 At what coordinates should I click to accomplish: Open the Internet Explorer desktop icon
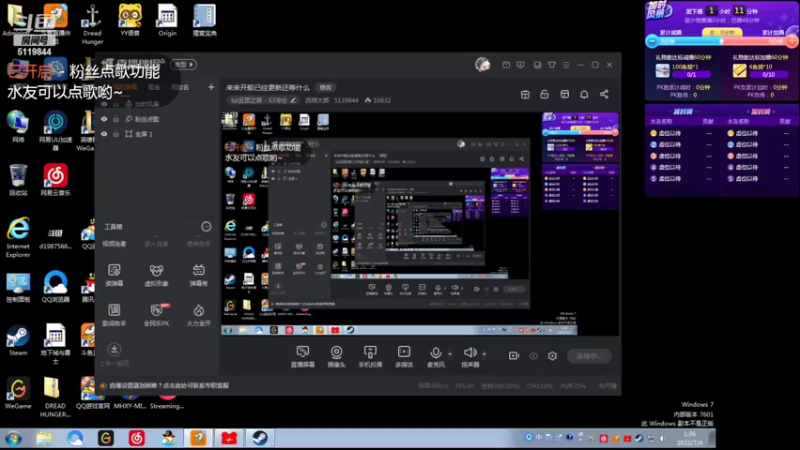click(x=18, y=237)
